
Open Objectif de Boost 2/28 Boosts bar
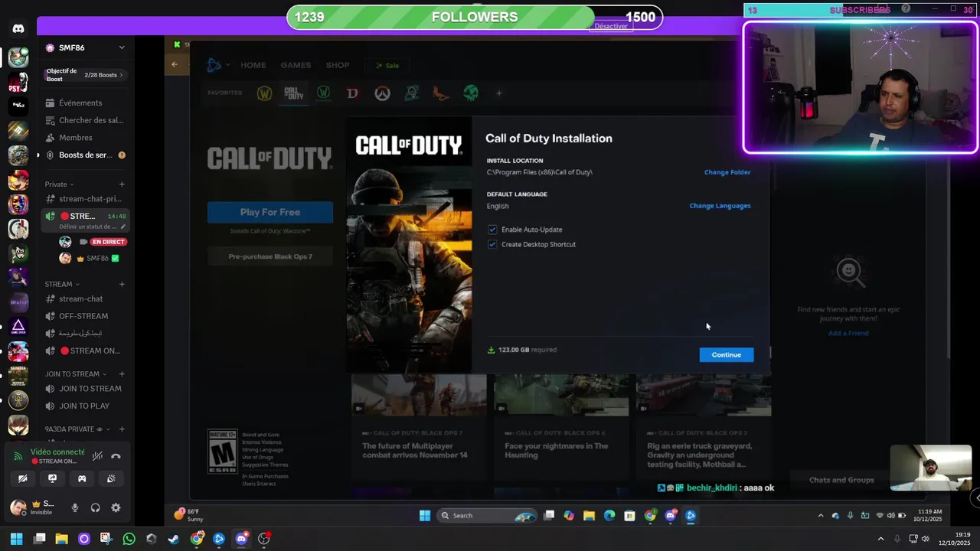(85, 74)
